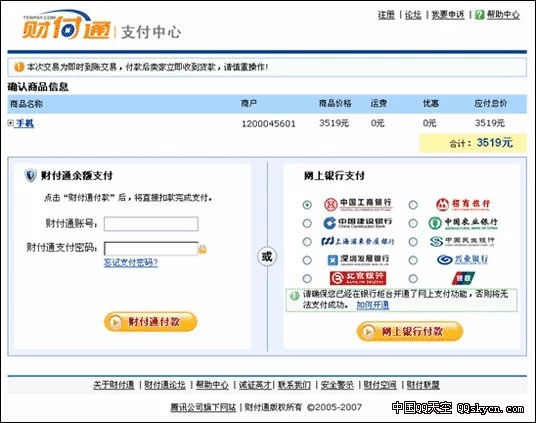Viewport: 536px width, 423px height.
Task: Open the 安全警示 footer link
Action: 337,385
